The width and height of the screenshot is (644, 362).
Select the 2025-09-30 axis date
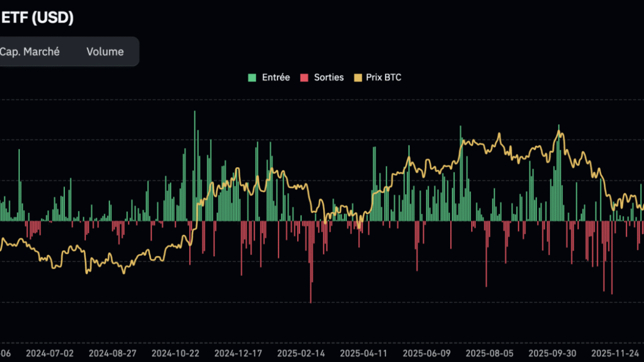tap(552, 354)
